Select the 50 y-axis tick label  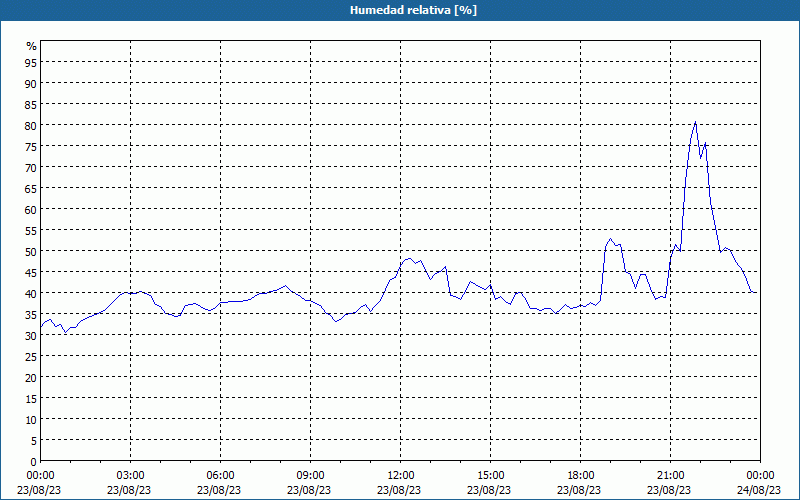tap(31, 251)
